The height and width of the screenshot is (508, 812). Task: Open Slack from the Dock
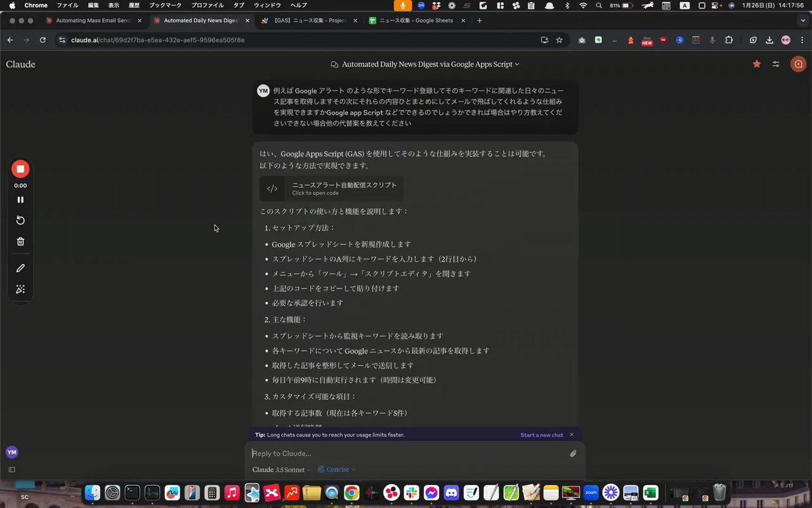pos(411,492)
